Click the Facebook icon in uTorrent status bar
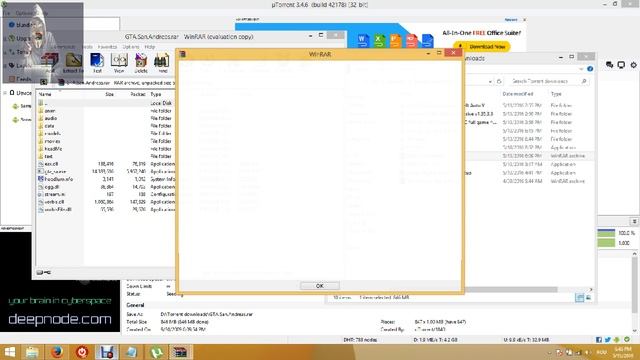Image resolution: width=640 pixels, height=360 pixels. (599, 340)
